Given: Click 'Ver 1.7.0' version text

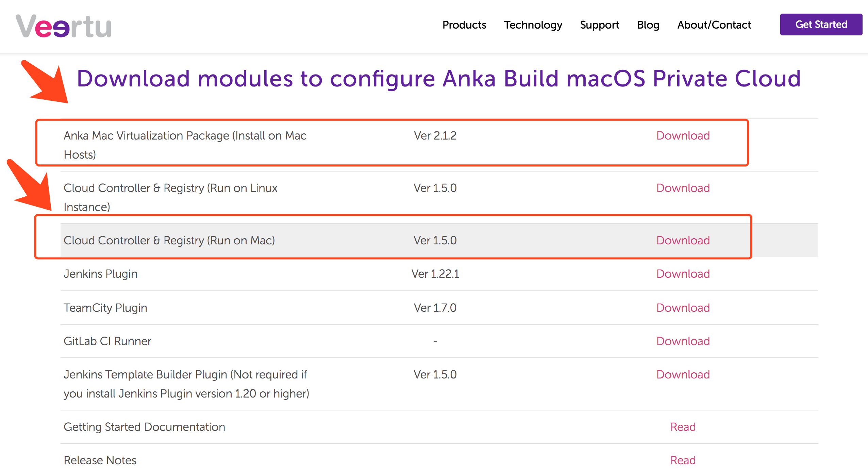Looking at the screenshot, I should click(435, 308).
